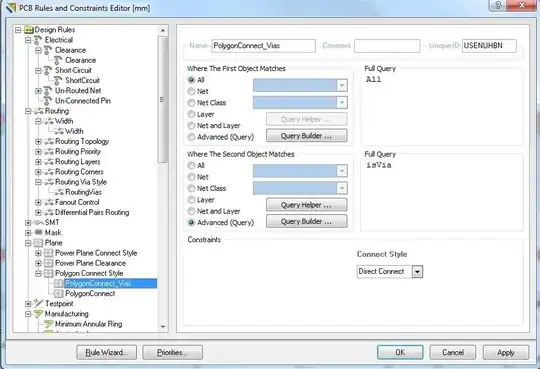Click the Power Plane Clearance icon
Screen dimensions: 540x369
[49, 263]
